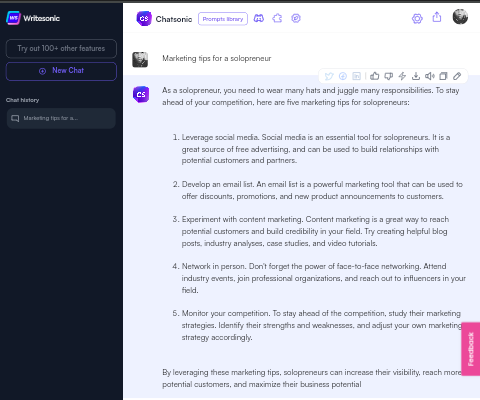Click the Chatsonic title text

(x=174, y=19)
